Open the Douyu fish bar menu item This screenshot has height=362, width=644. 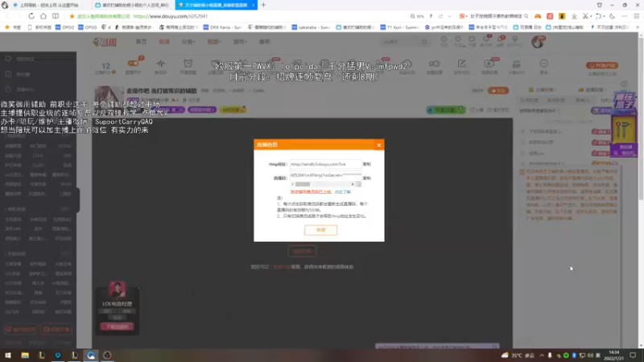pyautogui.click(x=265, y=42)
